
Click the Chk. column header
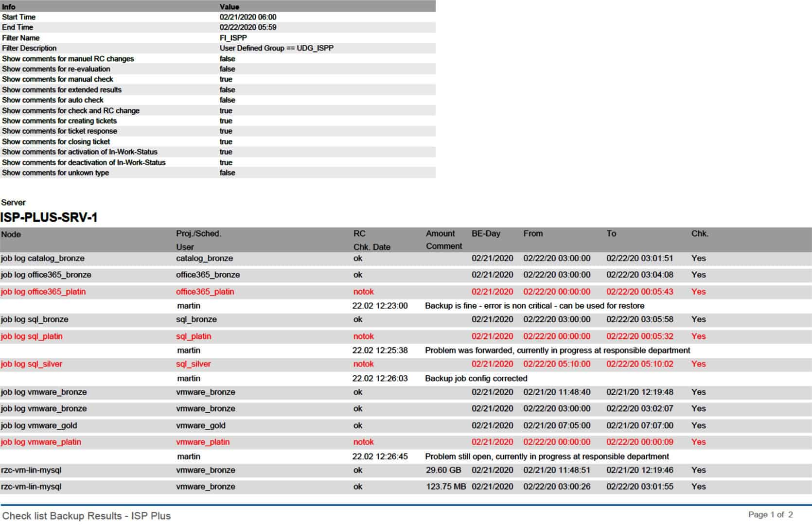pos(699,233)
